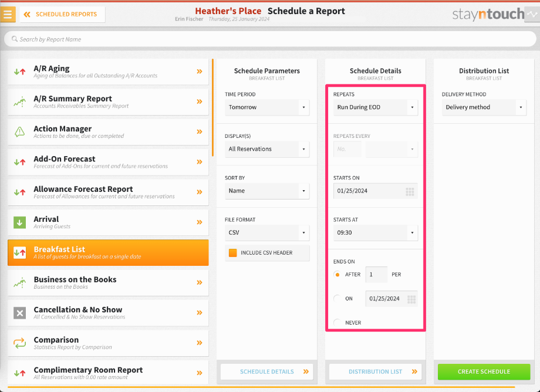Open the File Format dropdown showing CSV
Image resolution: width=540 pixels, height=392 pixels.
pyautogui.click(x=267, y=233)
